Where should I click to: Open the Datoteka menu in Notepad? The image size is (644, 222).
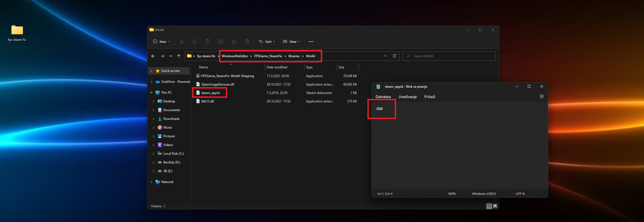pos(383,97)
